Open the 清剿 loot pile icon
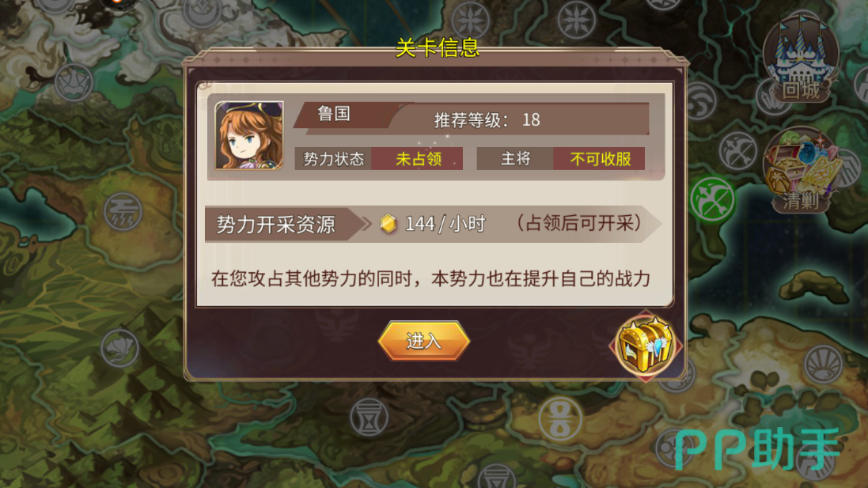This screenshot has width=868, height=488. point(801,170)
